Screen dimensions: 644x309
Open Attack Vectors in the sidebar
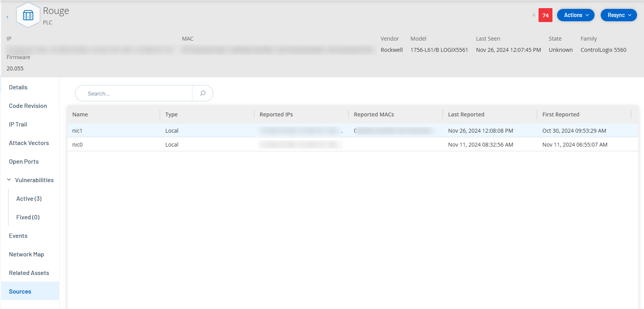pos(29,143)
